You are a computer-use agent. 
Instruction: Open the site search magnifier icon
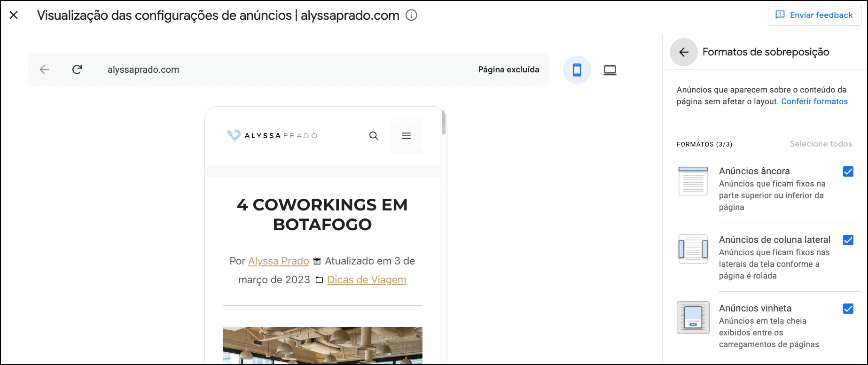[x=374, y=136]
